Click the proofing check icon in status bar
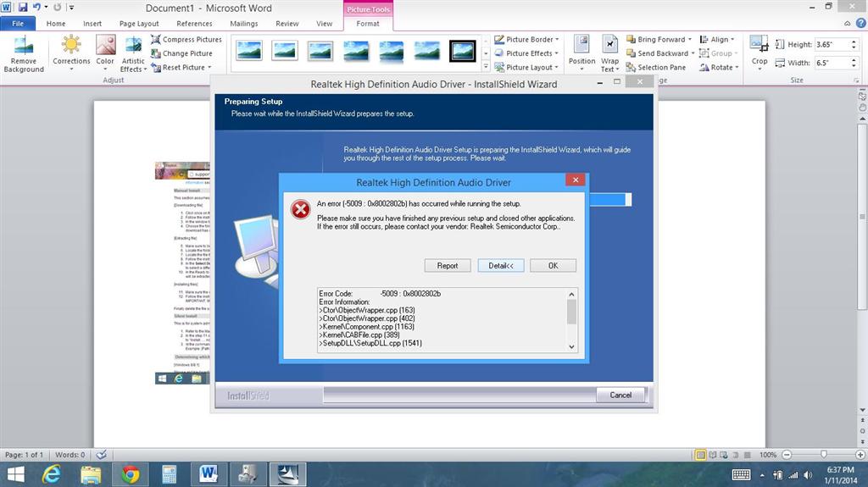Image resolution: width=868 pixels, height=487 pixels. click(x=102, y=454)
